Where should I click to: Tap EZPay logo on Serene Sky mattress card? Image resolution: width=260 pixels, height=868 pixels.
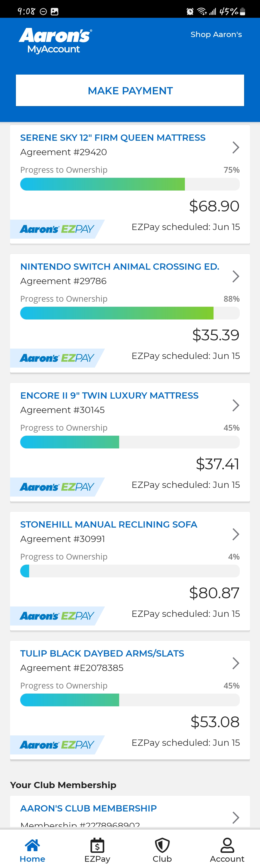tap(57, 229)
